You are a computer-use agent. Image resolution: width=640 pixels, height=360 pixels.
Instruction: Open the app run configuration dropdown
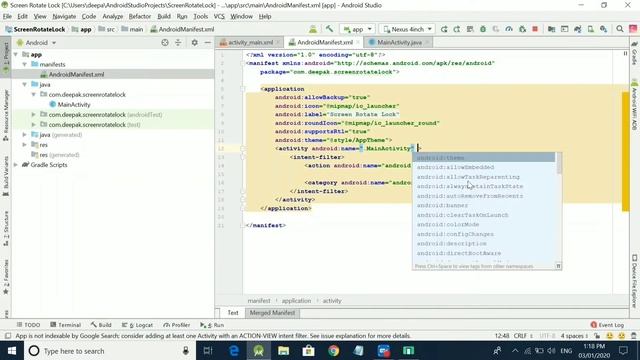coord(358,29)
